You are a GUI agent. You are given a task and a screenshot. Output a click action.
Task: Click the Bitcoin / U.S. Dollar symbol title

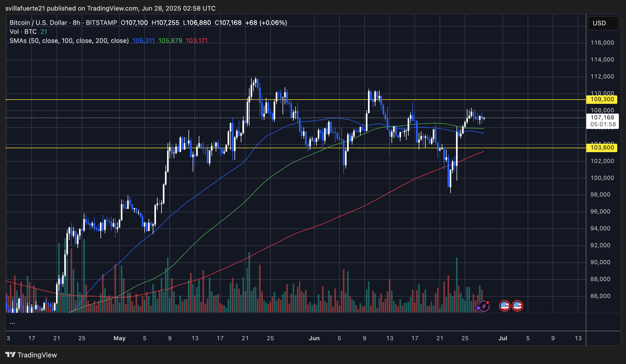pos(38,23)
